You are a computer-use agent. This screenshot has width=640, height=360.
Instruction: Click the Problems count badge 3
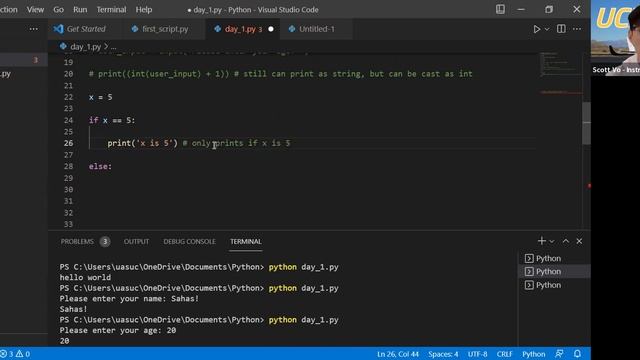105,242
